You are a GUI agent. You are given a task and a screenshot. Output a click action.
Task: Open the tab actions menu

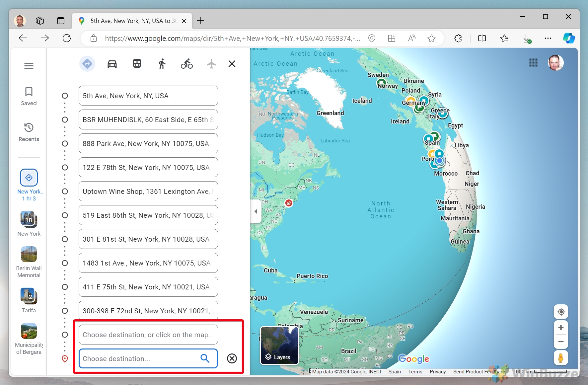point(61,21)
